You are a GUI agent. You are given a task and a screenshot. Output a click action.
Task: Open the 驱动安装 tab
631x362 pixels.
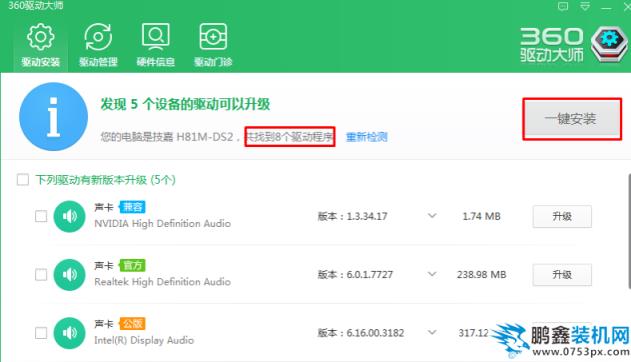(x=41, y=45)
